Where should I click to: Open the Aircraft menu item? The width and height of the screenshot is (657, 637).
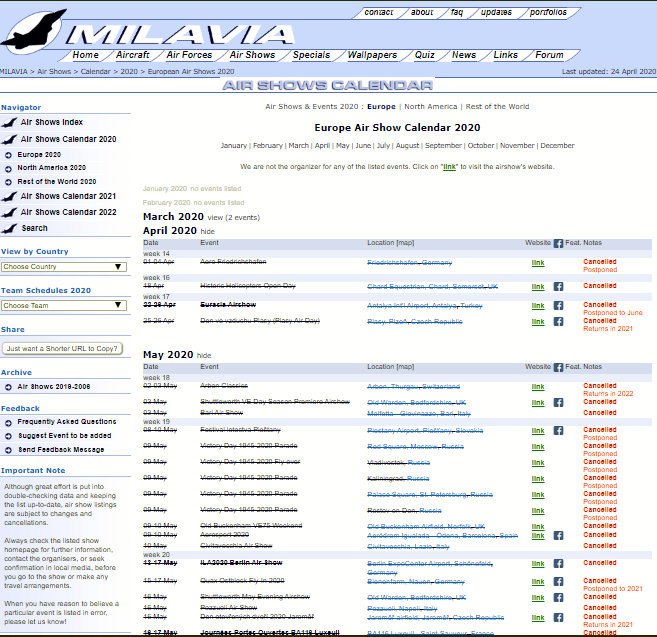(x=132, y=55)
